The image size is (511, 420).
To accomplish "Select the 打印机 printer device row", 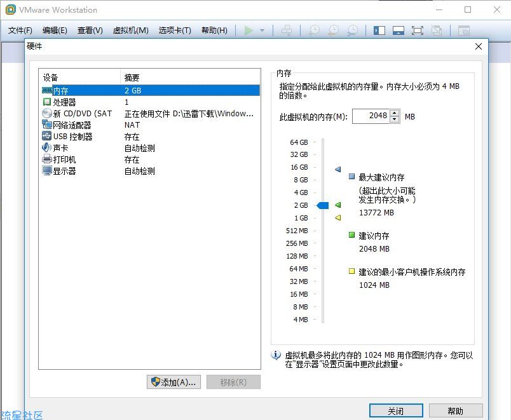I will click(x=151, y=159).
